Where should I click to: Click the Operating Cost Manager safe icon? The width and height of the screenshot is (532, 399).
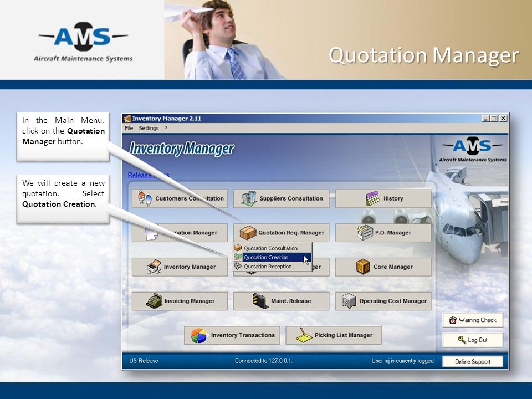[349, 301]
